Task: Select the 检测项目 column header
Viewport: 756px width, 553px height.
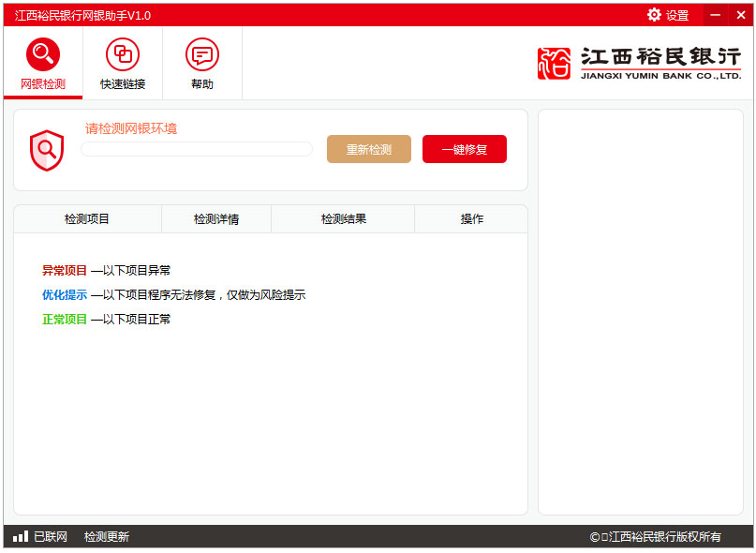Action: pyautogui.click(x=87, y=219)
